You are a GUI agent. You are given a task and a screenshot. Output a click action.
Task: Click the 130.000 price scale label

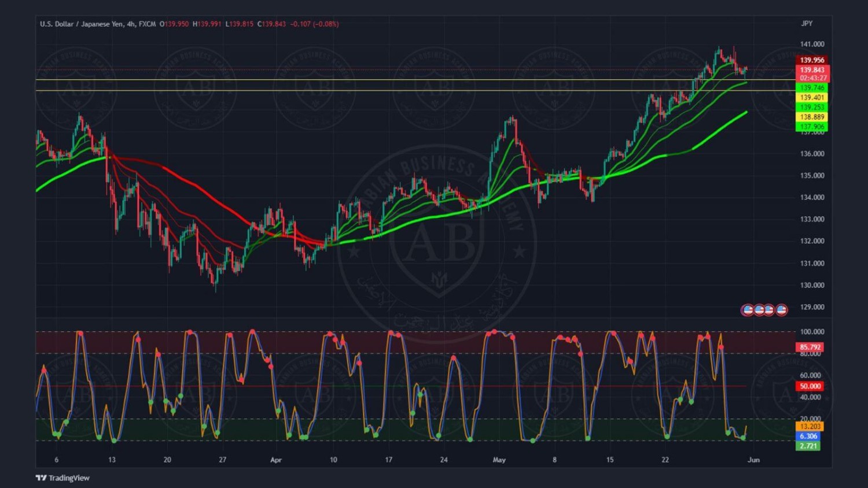pos(812,285)
